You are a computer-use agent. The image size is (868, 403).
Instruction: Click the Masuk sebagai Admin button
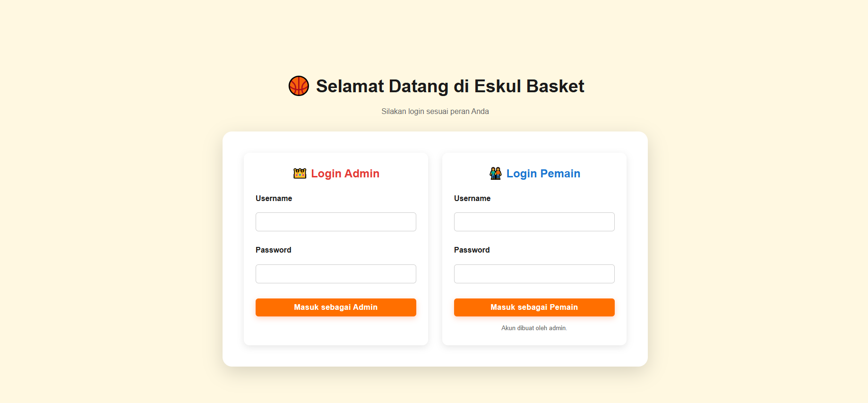[x=335, y=307]
